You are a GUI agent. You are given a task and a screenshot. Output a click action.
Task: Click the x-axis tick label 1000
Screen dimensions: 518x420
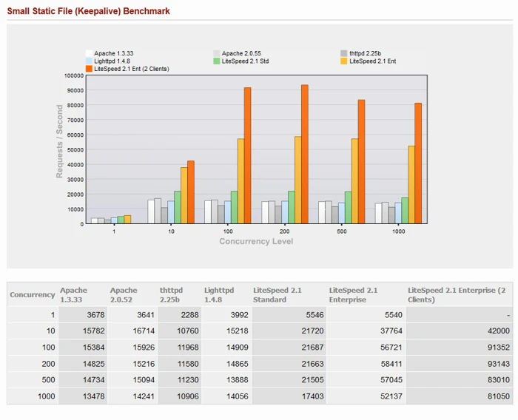pyautogui.click(x=398, y=231)
